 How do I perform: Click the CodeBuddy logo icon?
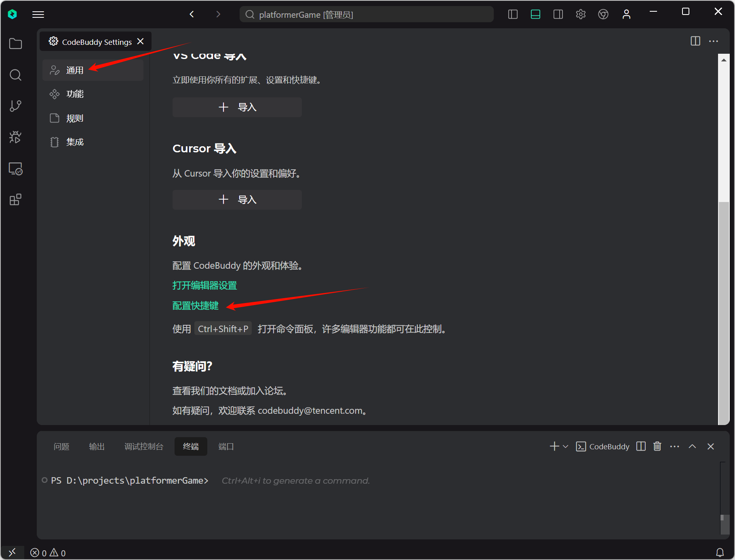tap(13, 15)
